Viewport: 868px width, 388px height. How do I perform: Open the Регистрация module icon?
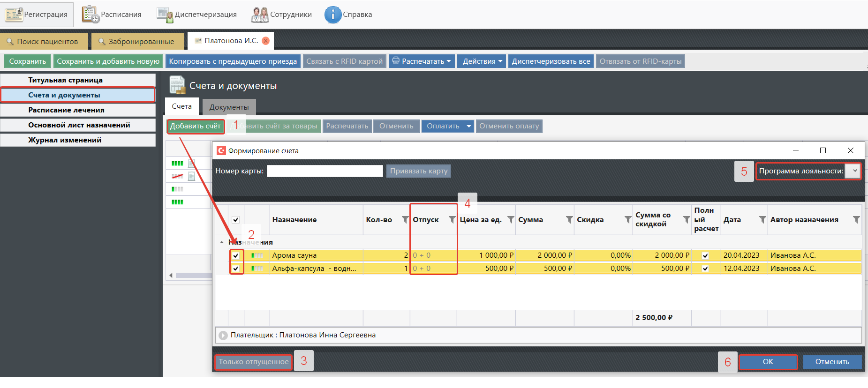[x=14, y=15]
